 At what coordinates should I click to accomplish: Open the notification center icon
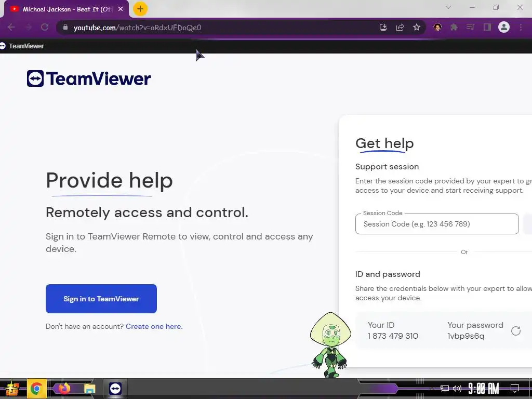[x=515, y=389]
